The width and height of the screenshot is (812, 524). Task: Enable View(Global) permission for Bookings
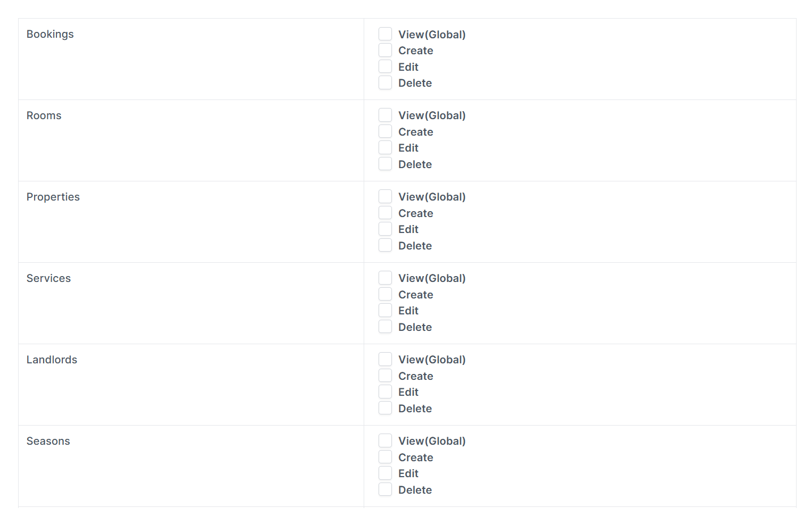click(x=385, y=34)
